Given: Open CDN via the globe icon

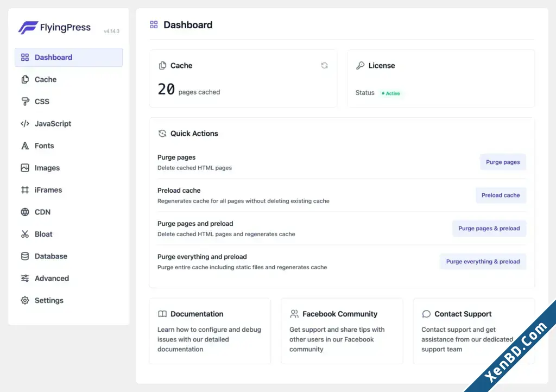Looking at the screenshot, I should pos(25,212).
